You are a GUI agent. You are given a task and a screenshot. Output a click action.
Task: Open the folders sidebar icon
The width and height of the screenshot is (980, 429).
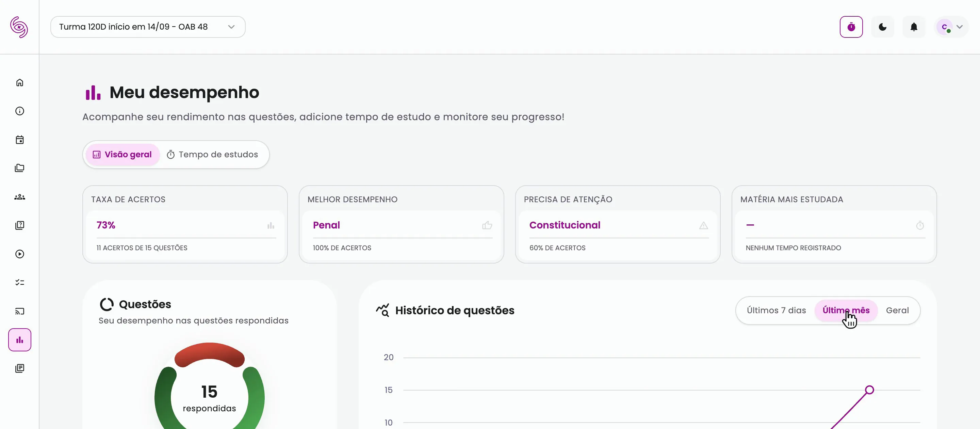[19, 168]
